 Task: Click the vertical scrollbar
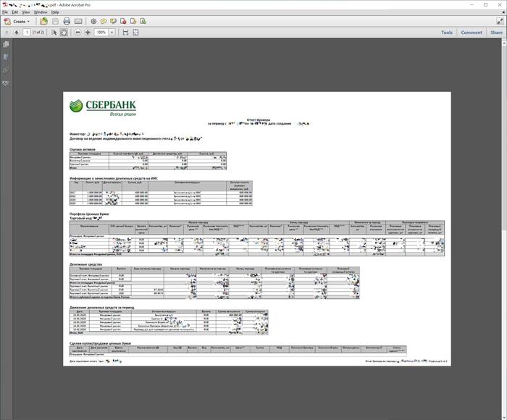pyautogui.click(x=504, y=138)
